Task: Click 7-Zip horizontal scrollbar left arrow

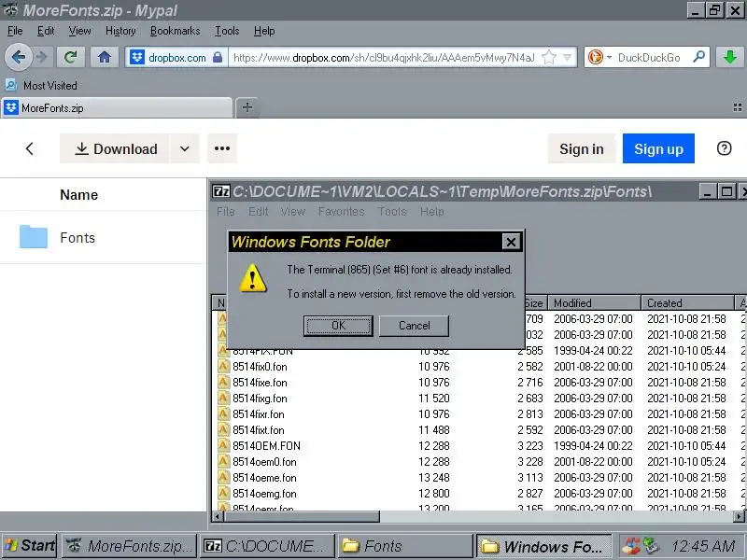Action: point(218,516)
